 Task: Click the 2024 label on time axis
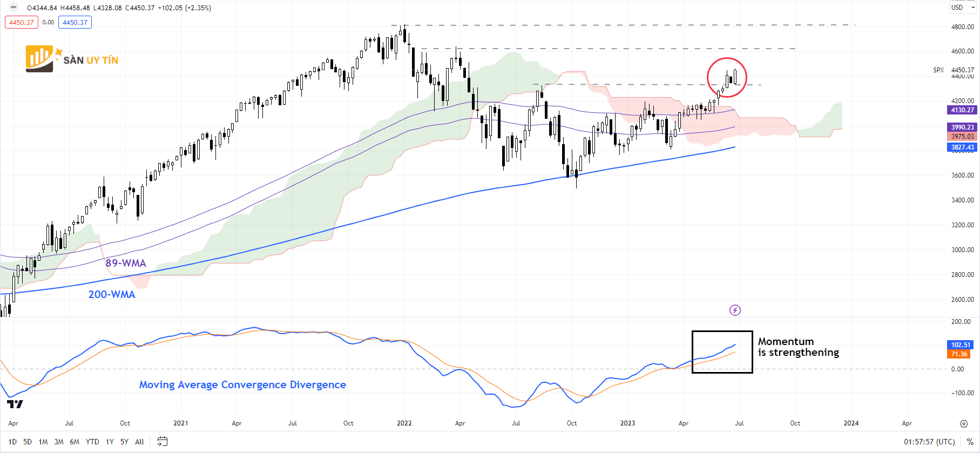(851, 423)
